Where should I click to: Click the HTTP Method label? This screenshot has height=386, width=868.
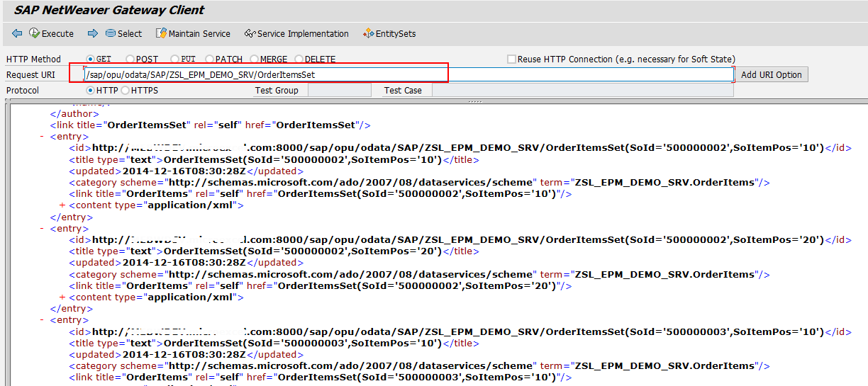[x=33, y=59]
